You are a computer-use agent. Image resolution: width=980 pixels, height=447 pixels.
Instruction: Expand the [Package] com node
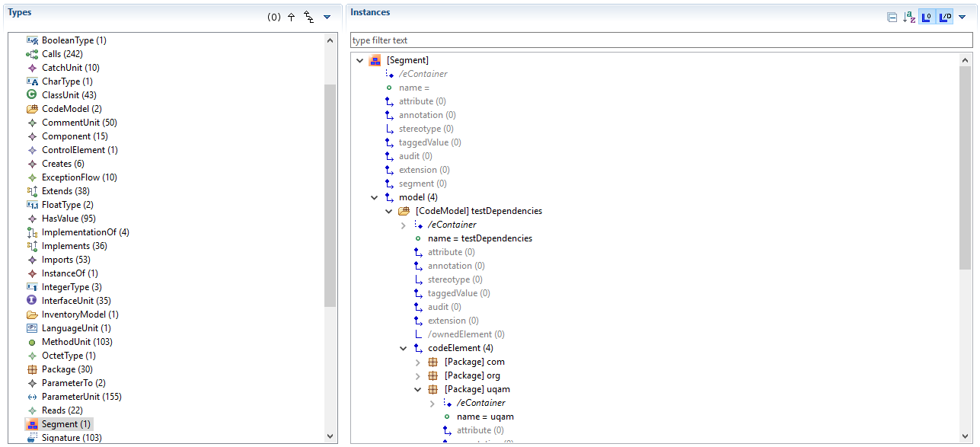pos(417,362)
